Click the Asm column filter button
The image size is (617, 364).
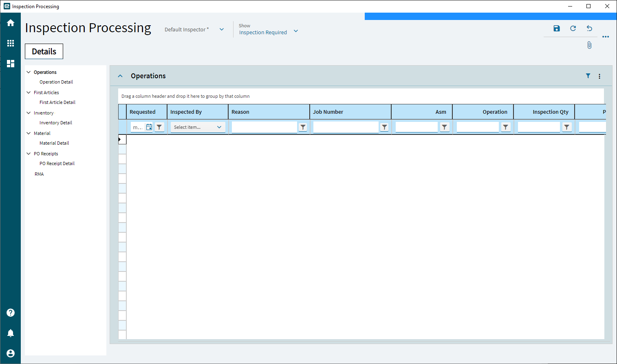[x=445, y=127]
